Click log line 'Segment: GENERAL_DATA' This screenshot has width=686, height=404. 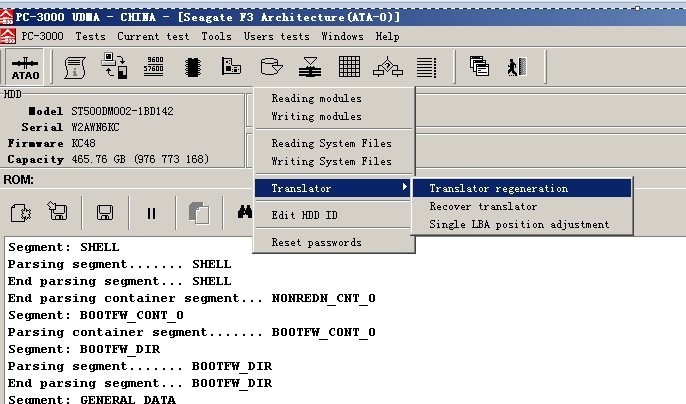(x=92, y=399)
